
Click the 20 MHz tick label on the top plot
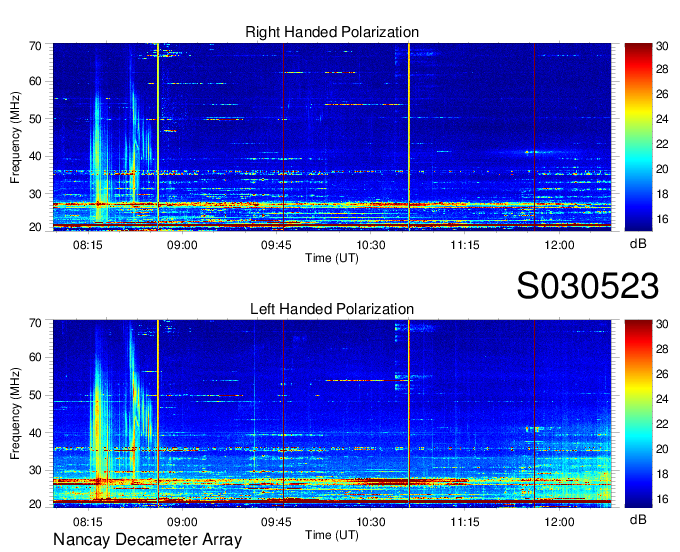coord(35,227)
